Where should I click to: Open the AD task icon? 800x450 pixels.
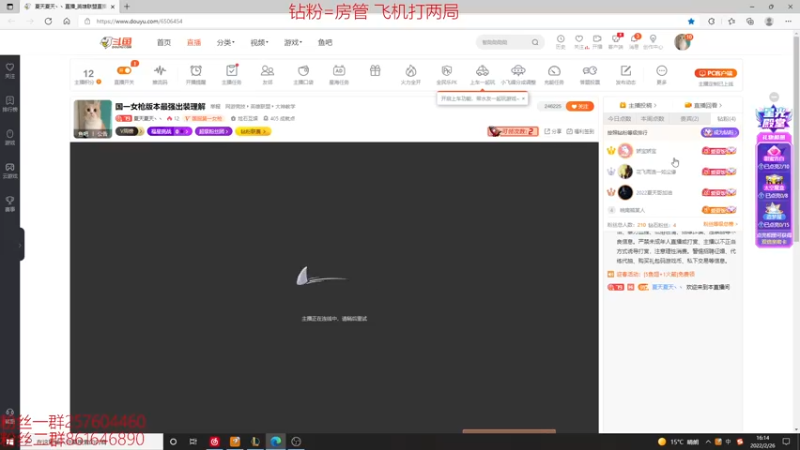coord(339,70)
